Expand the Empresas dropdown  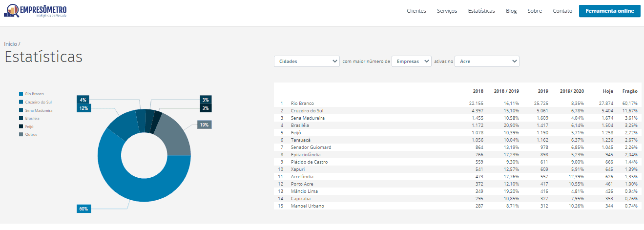(x=412, y=62)
